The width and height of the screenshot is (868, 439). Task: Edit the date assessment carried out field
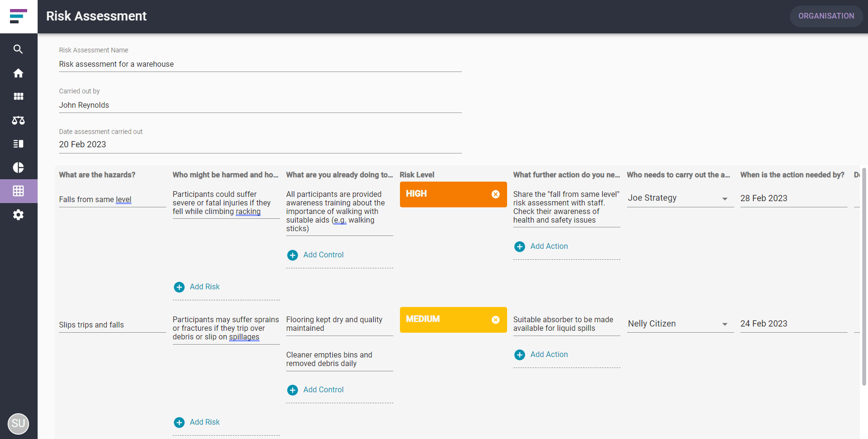tap(260, 144)
